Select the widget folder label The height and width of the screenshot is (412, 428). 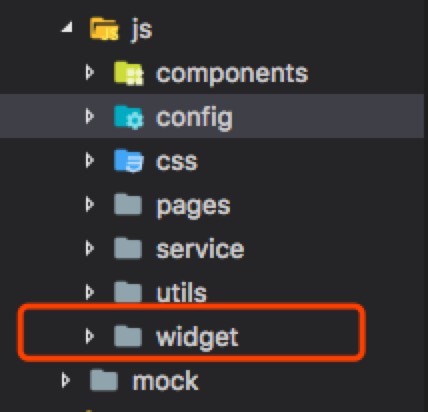coord(197,337)
